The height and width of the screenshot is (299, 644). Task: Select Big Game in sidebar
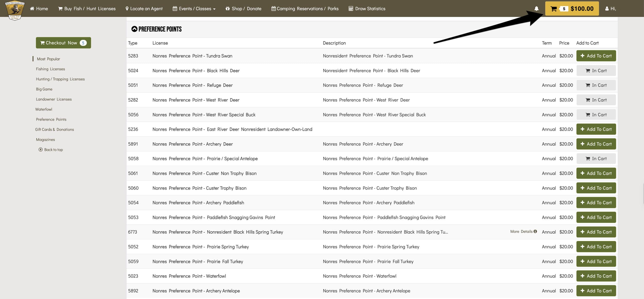pyautogui.click(x=44, y=89)
